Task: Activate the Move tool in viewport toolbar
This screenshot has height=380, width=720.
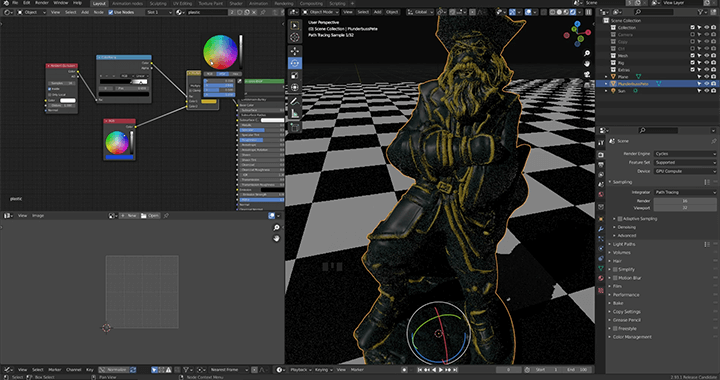Action: pyautogui.click(x=295, y=51)
